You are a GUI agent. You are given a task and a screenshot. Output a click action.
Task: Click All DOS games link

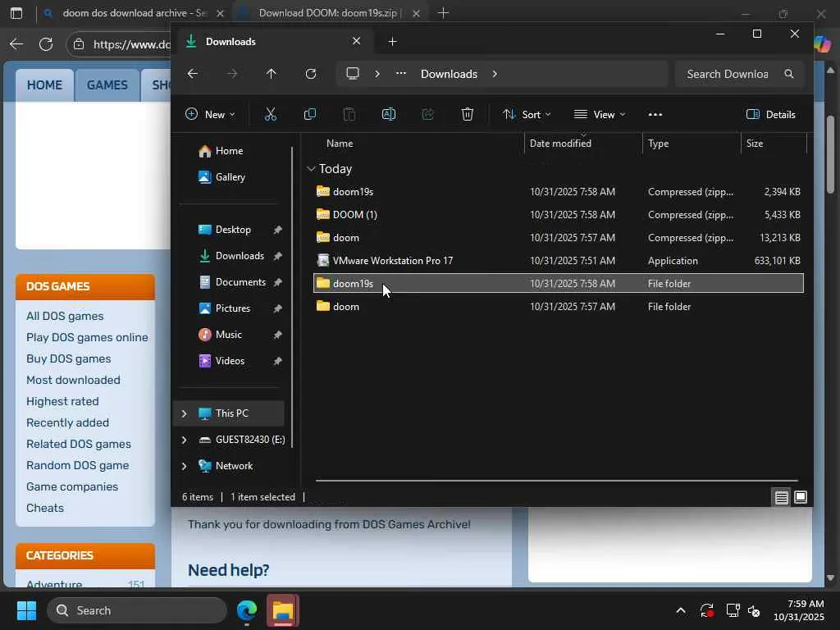point(65,316)
